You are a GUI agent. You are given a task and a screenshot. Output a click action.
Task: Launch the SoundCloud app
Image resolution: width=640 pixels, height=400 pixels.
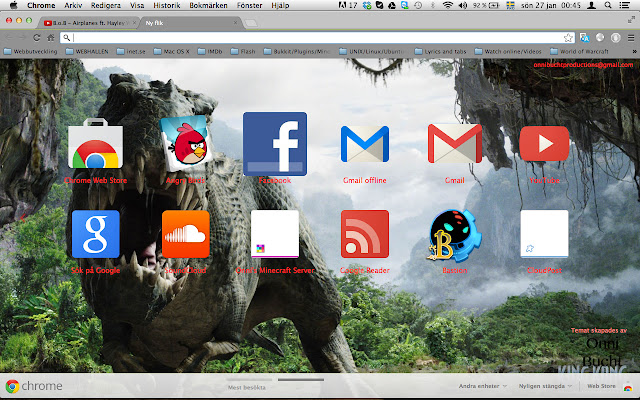coord(186,234)
